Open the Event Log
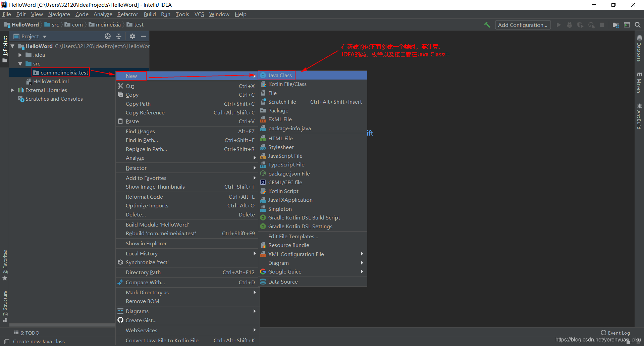 coord(615,333)
